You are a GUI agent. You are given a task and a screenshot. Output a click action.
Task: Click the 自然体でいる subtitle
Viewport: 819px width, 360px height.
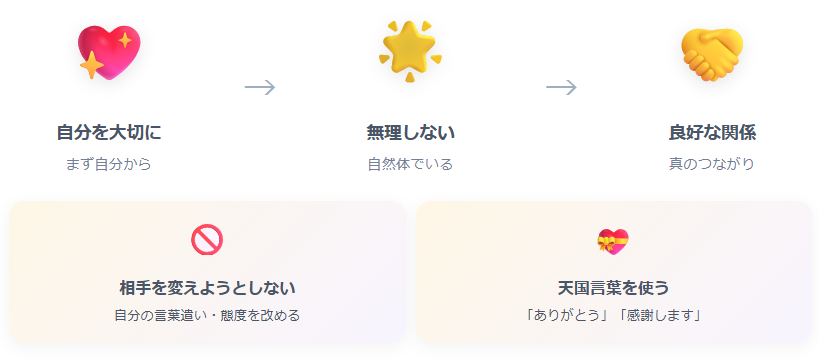point(410,164)
